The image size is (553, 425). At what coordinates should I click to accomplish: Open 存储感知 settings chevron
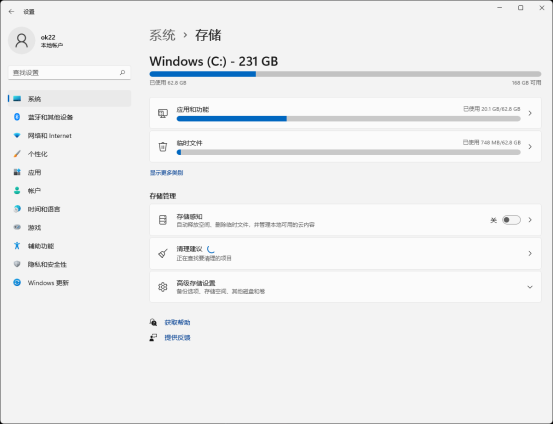pos(530,220)
